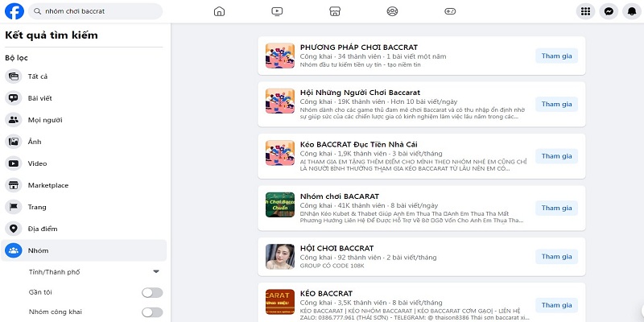Screen dimensions: 644x322
Task: Click the Kết quả tìm kiếm heading
Action: 52,35
